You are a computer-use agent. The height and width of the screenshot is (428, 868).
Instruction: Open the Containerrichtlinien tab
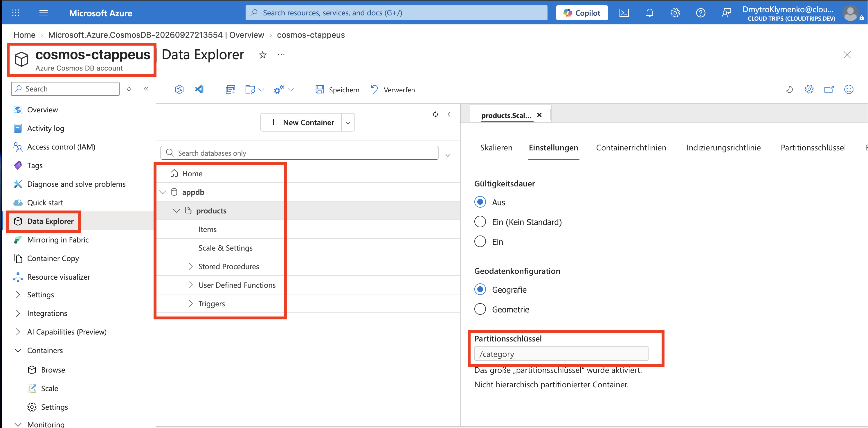(631, 148)
